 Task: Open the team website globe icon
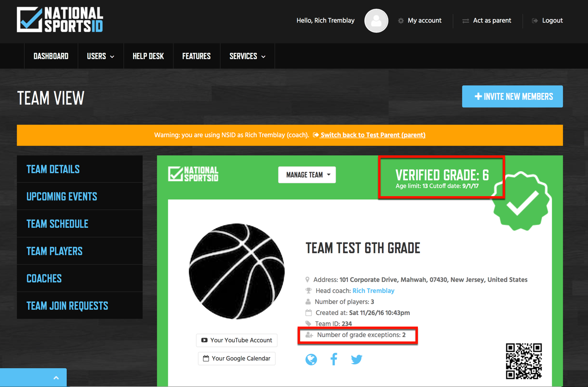click(311, 359)
